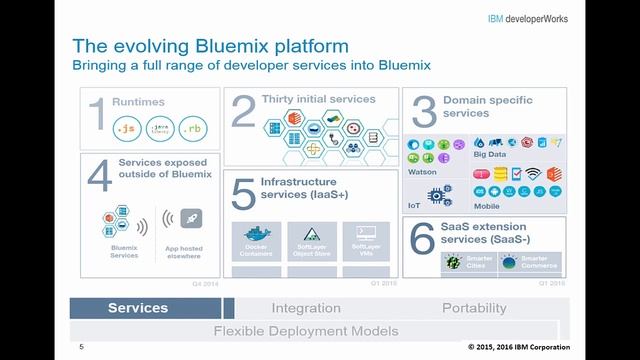Click the Services exposed outside of Bluemix heading
The width and height of the screenshot is (640, 360).
click(165, 168)
